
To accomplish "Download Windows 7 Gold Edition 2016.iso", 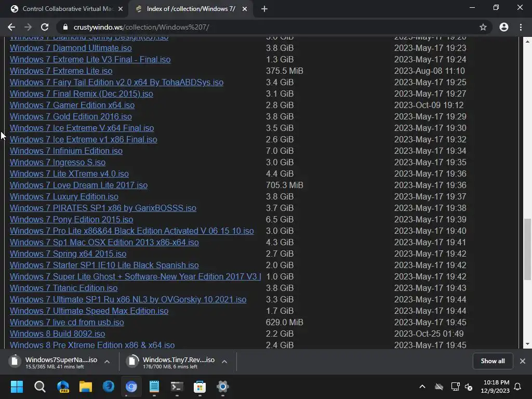I will (x=71, y=117).
